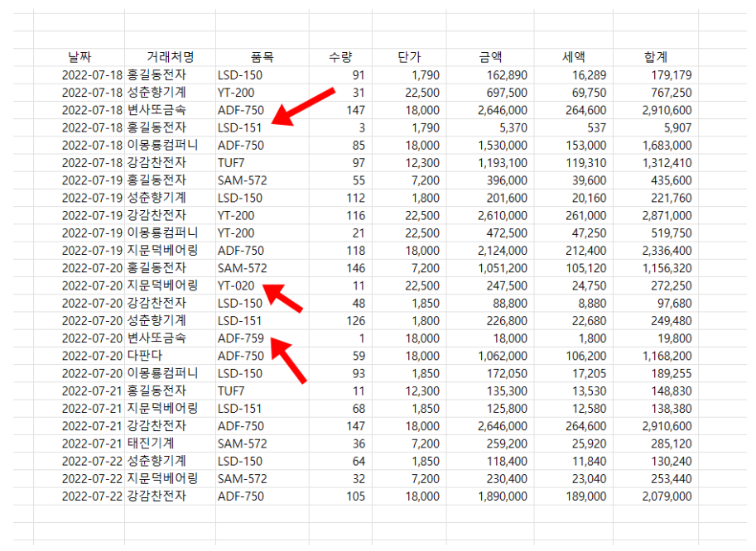Click the quantity cell 112
Screen dimensions: 756x551
point(340,198)
